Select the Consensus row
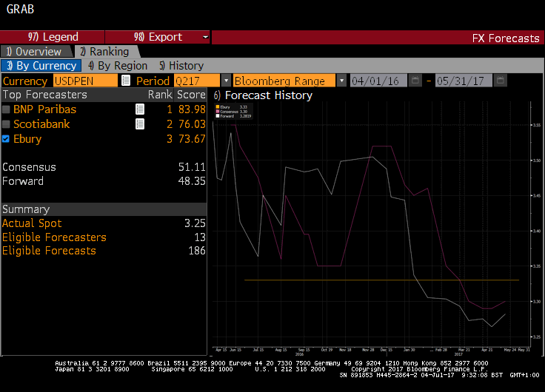Image resolution: width=545 pixels, height=392 pixels. [x=104, y=167]
